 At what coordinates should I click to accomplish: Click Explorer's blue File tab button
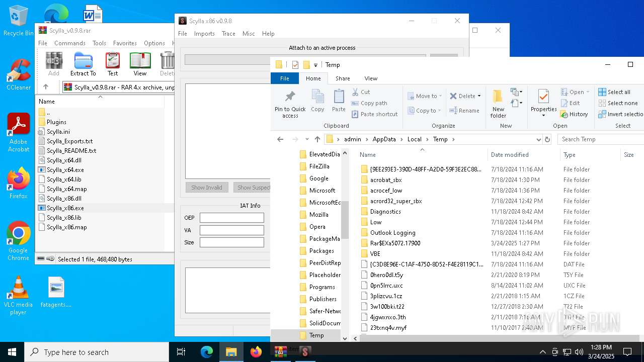click(x=285, y=78)
